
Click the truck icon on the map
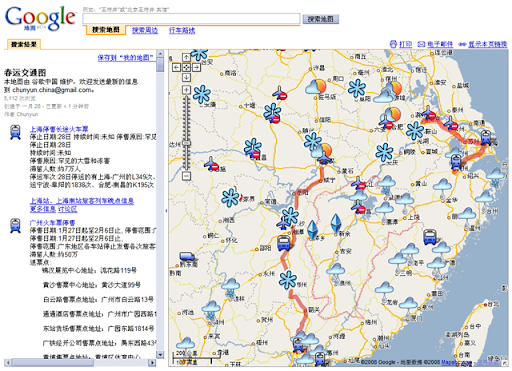[187, 256]
